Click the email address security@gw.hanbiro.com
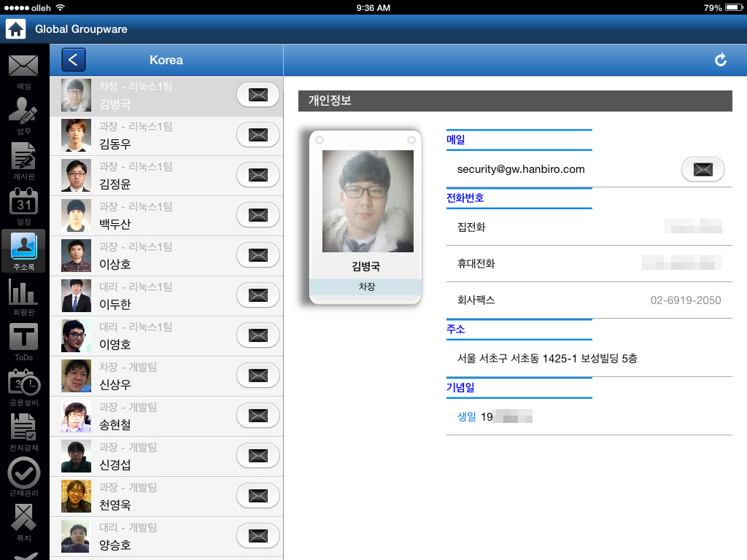 coord(521,169)
